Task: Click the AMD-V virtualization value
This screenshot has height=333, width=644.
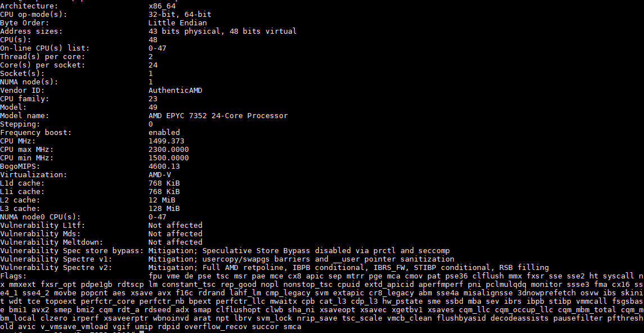Action: coord(159,175)
